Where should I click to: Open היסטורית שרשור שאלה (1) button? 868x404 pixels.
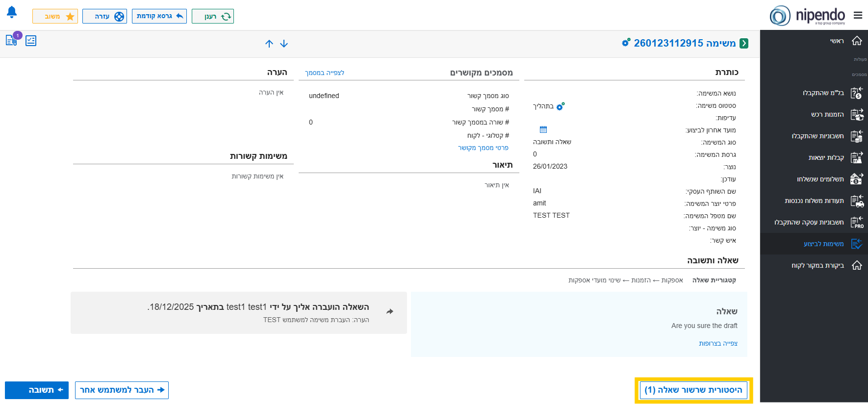pyautogui.click(x=693, y=390)
